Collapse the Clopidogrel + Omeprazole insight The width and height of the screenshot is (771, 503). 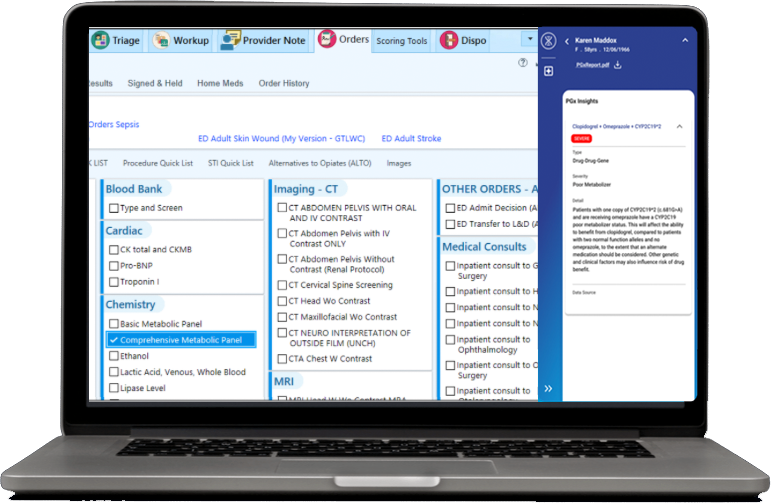(x=681, y=127)
